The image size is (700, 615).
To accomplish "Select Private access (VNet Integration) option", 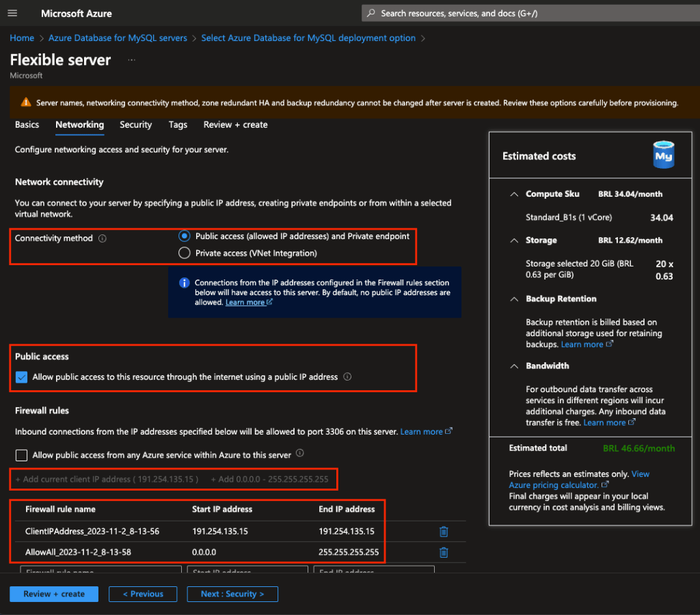I will coord(184,253).
